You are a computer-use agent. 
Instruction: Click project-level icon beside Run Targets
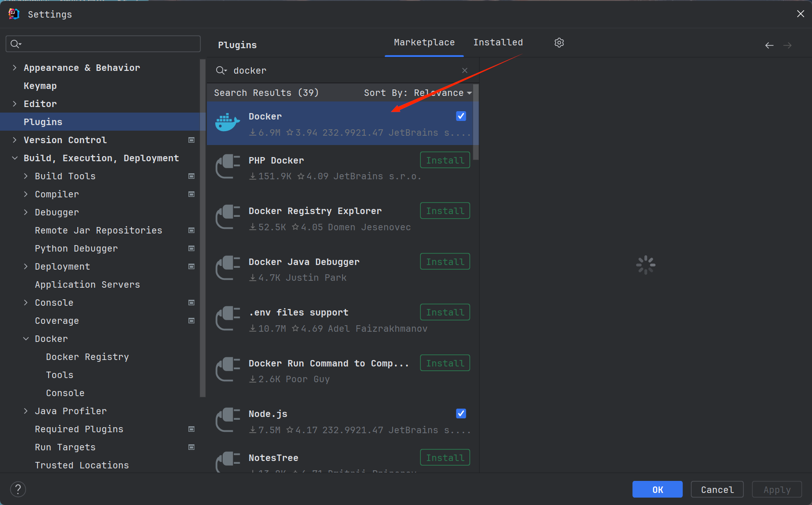pos(191,447)
